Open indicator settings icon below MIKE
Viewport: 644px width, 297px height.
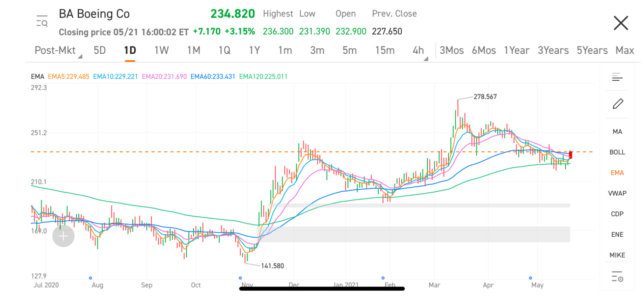pyautogui.click(x=617, y=277)
